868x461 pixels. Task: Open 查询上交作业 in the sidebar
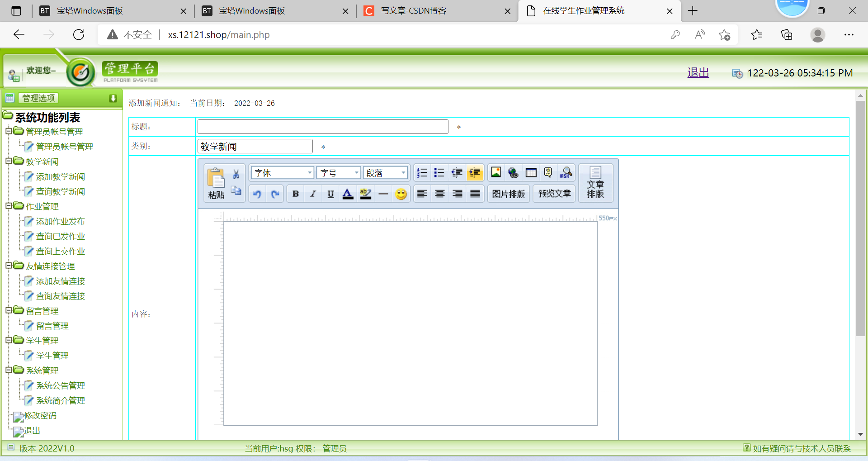pyautogui.click(x=60, y=251)
